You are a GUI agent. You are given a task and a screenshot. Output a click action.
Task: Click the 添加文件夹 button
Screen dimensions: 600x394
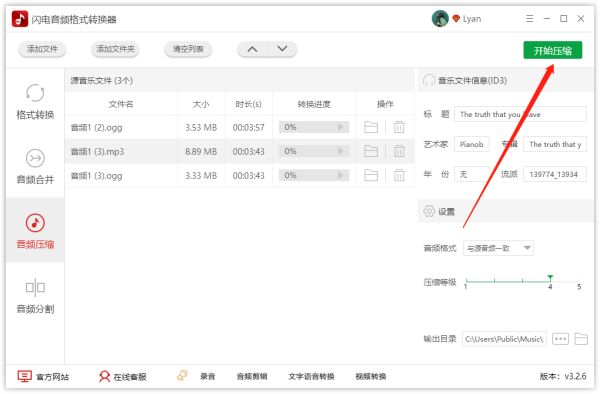115,49
